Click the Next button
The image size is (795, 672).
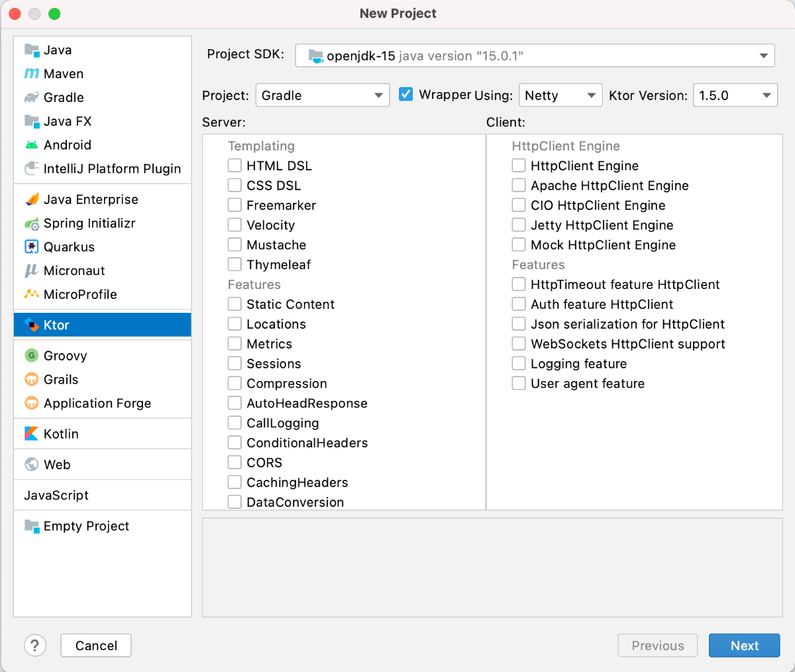click(x=745, y=645)
